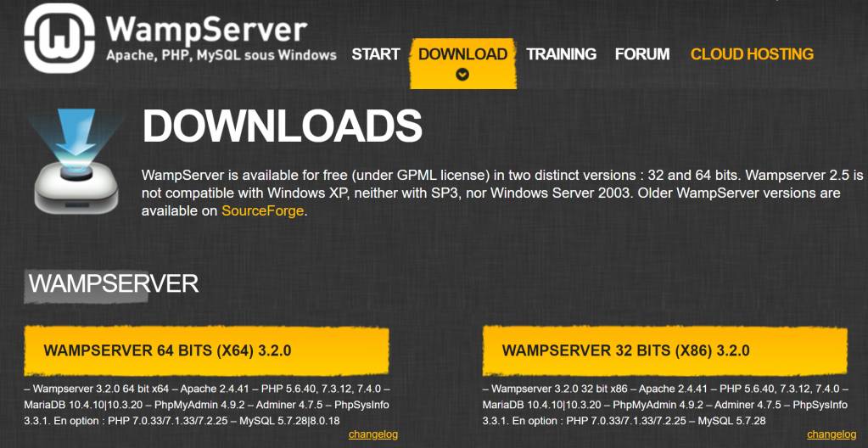Image resolution: width=868 pixels, height=448 pixels.
Task: Click the 64-bit package description text
Action: [x=208, y=404]
